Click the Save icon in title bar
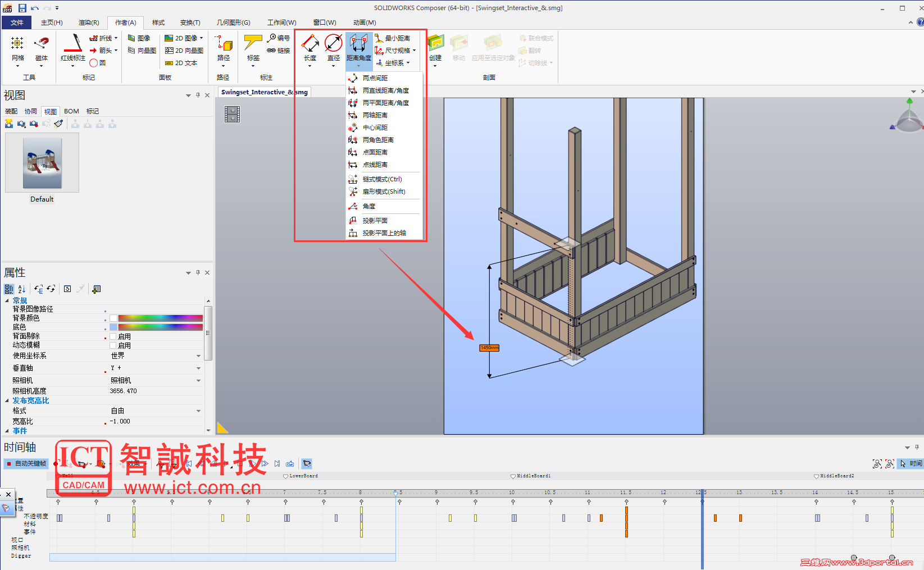 click(22, 8)
